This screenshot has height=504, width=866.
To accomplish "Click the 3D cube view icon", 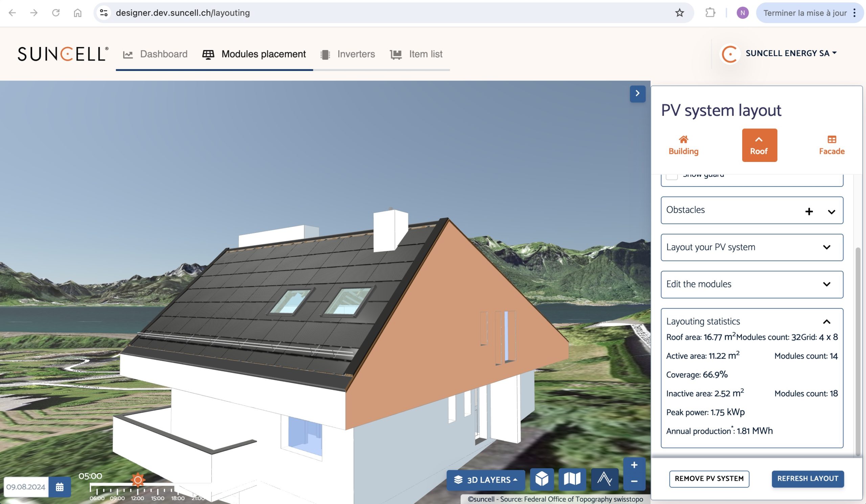I will 542,479.
